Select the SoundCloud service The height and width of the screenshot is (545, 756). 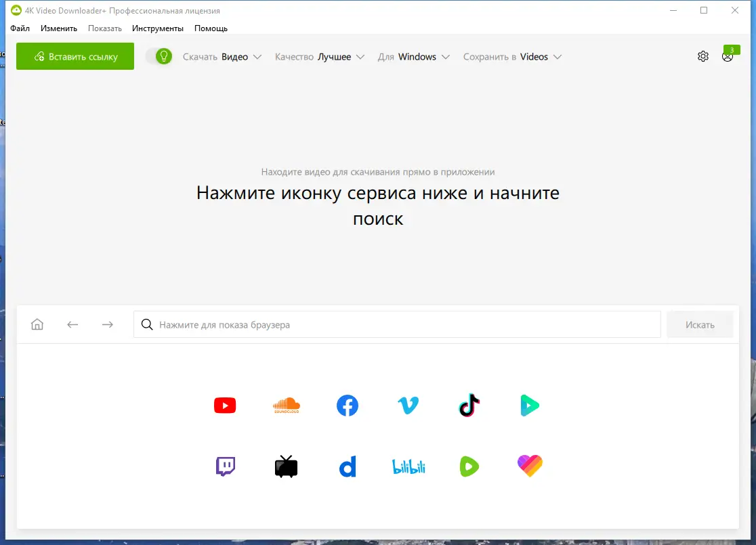tap(286, 405)
